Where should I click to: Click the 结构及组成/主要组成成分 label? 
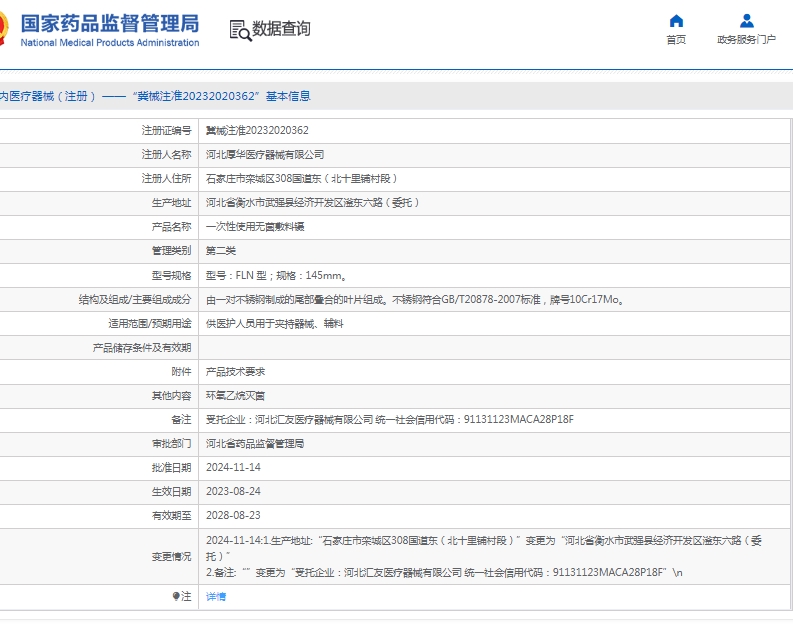point(135,299)
